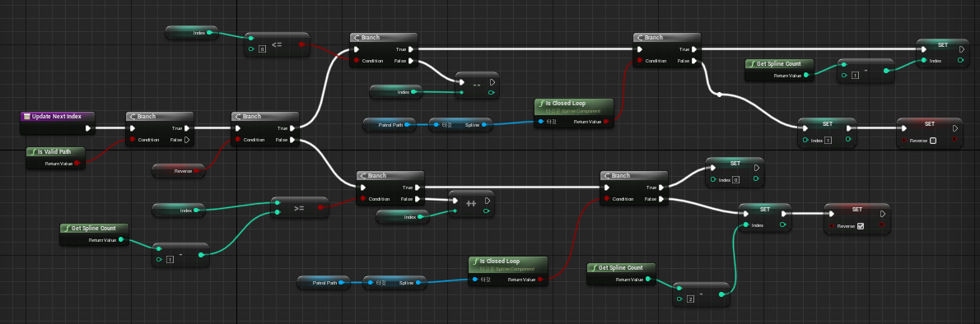Screen dimensions: 980x324
Task: Click exec output pin of SET Reverse checked node
Action: pyautogui.click(x=883, y=214)
